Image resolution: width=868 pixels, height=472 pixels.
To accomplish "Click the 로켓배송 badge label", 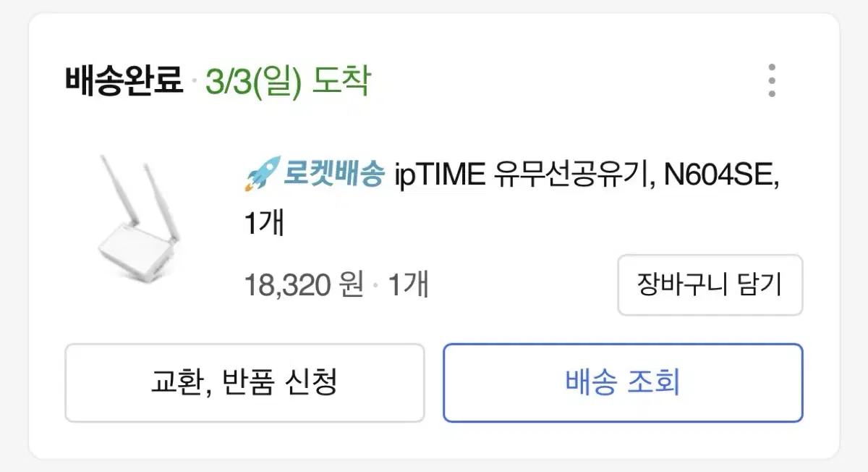I will (x=332, y=175).
